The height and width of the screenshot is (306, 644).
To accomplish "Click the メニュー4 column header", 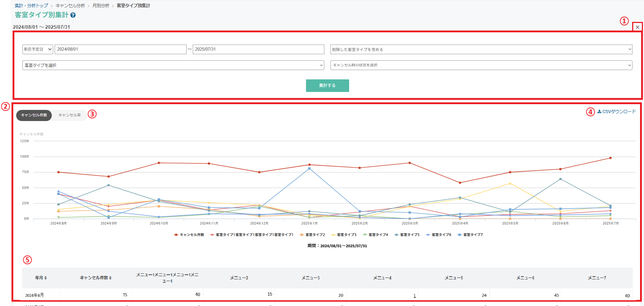I will pos(382,278).
